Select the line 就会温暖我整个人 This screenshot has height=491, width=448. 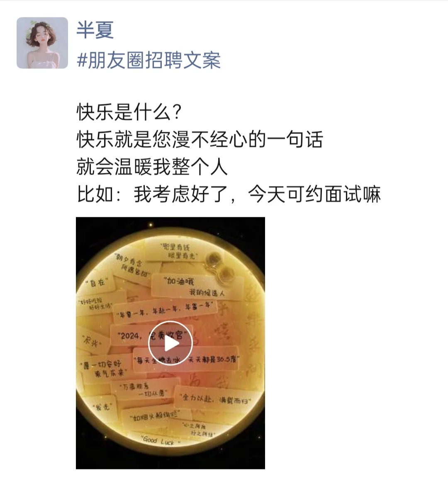[152, 167]
